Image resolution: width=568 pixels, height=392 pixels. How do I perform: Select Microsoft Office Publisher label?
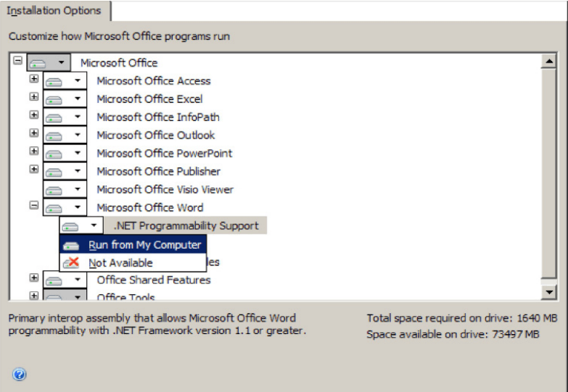159,172
